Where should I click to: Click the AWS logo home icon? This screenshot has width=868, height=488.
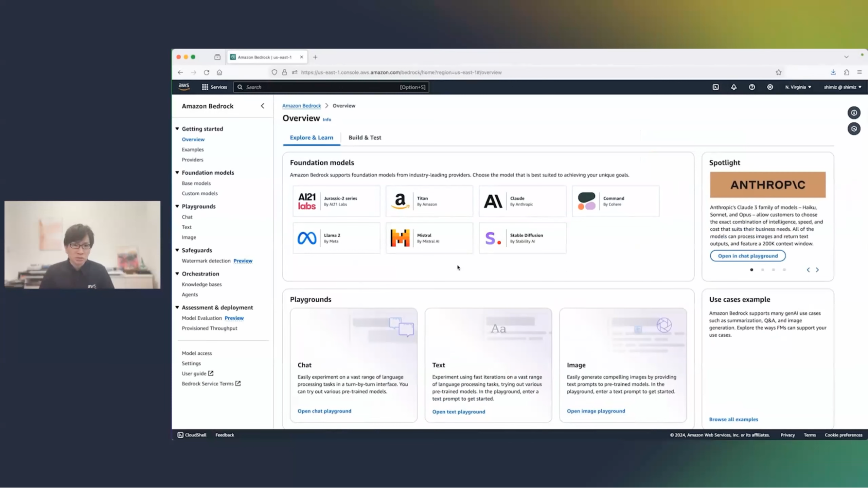184,87
